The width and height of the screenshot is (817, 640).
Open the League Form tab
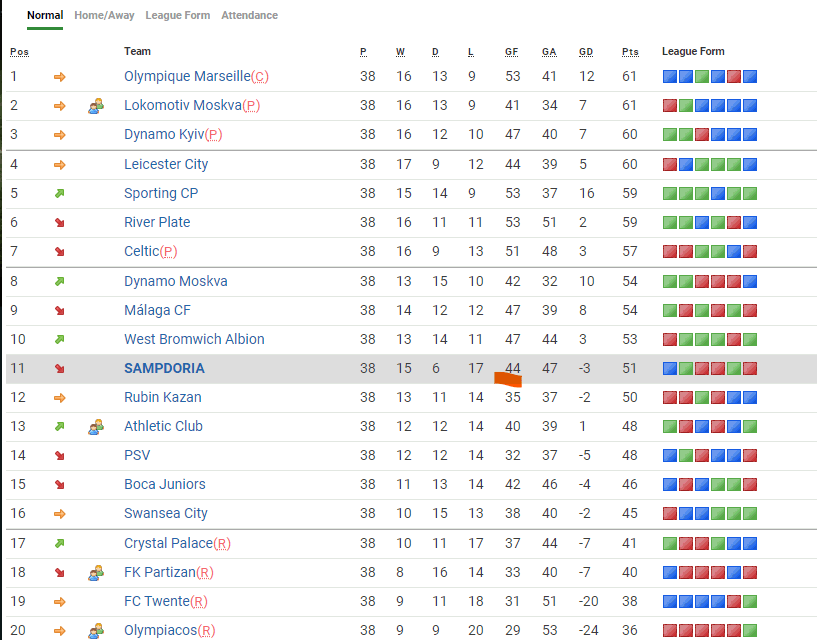[177, 15]
